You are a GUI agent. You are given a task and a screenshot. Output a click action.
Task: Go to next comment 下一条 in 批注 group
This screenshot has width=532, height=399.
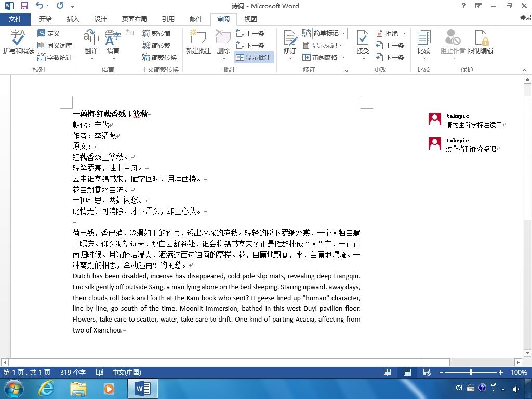click(250, 45)
